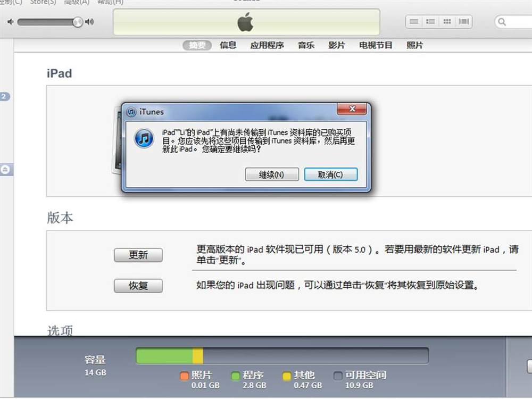Click the search magnifier icon
The image size is (532, 399).
click(502, 22)
